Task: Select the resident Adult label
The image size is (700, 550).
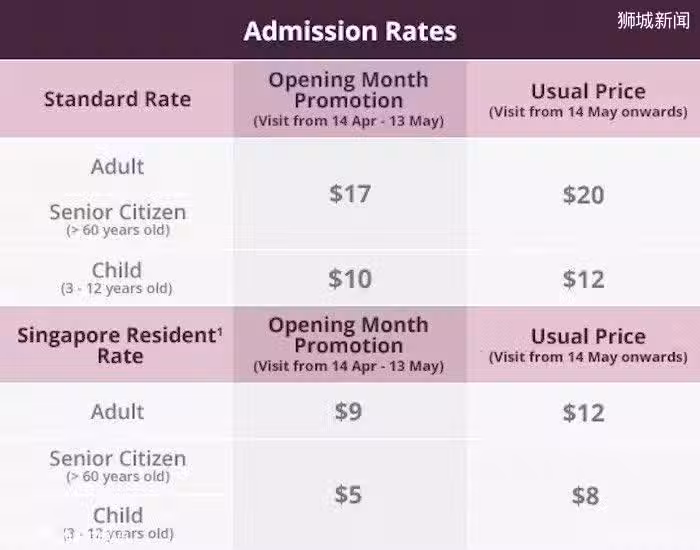Action: click(117, 412)
